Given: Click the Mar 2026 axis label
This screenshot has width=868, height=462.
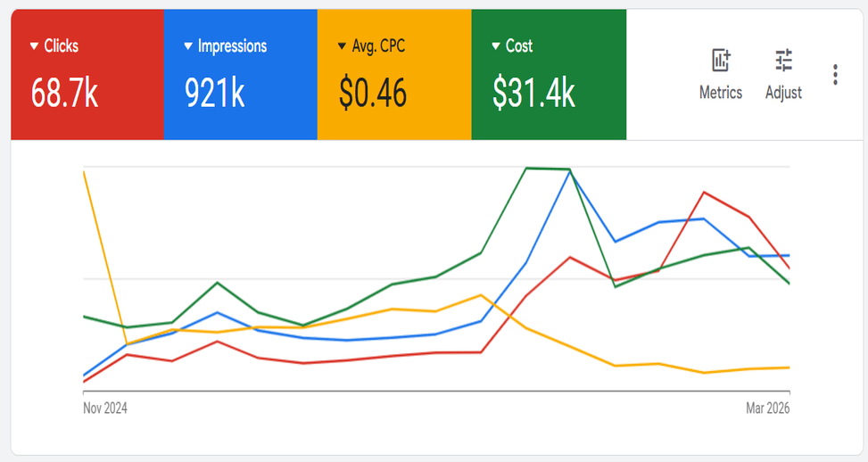Looking at the screenshot, I should pyautogui.click(x=768, y=408).
